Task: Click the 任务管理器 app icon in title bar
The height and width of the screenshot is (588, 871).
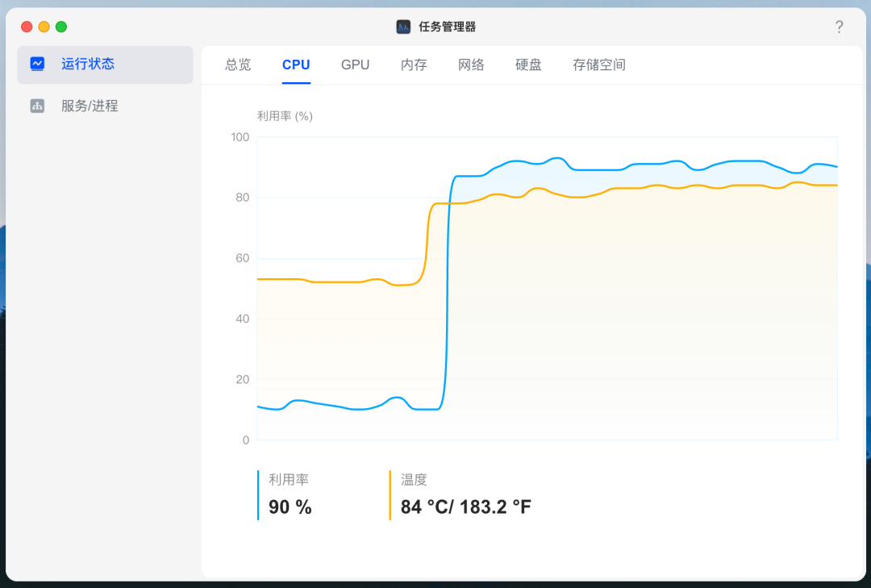Action: pyautogui.click(x=403, y=27)
